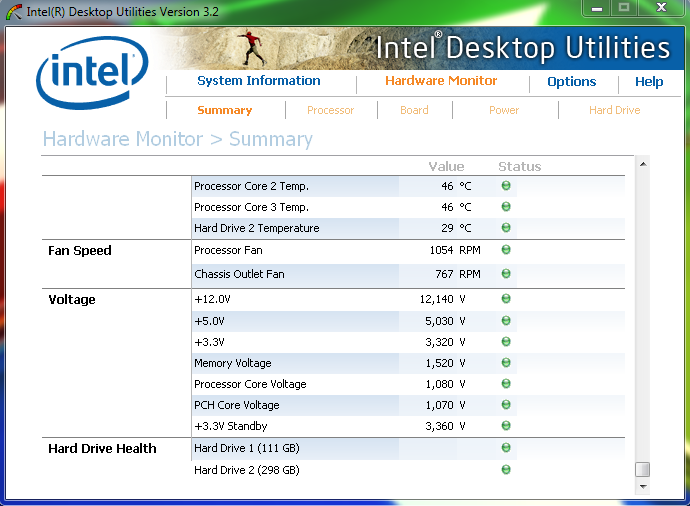The height and width of the screenshot is (506, 690).
Task: Open the Help tab
Action: pyautogui.click(x=649, y=82)
